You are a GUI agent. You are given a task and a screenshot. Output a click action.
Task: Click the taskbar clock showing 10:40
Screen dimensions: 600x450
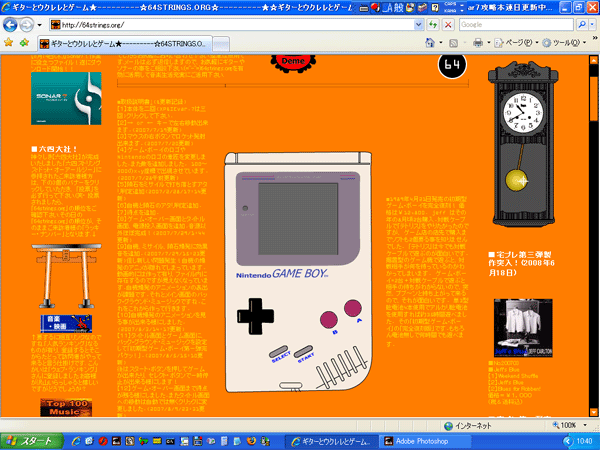(585, 441)
